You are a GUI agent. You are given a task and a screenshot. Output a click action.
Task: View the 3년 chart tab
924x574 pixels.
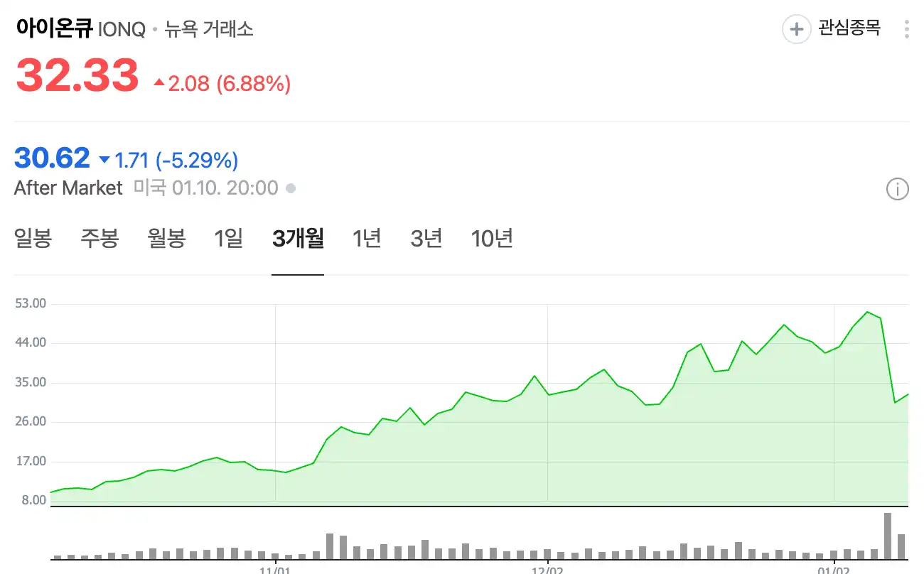[425, 239]
